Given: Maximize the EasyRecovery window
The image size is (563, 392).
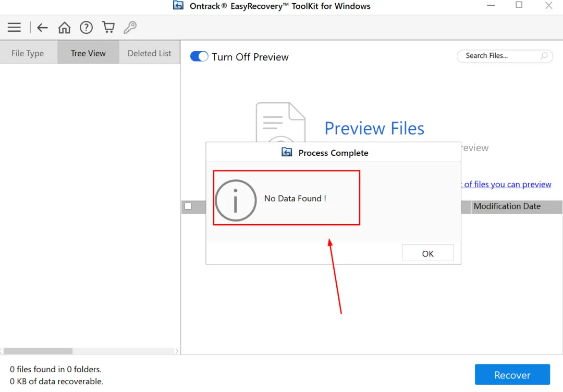Looking at the screenshot, I should pyautogui.click(x=519, y=5).
